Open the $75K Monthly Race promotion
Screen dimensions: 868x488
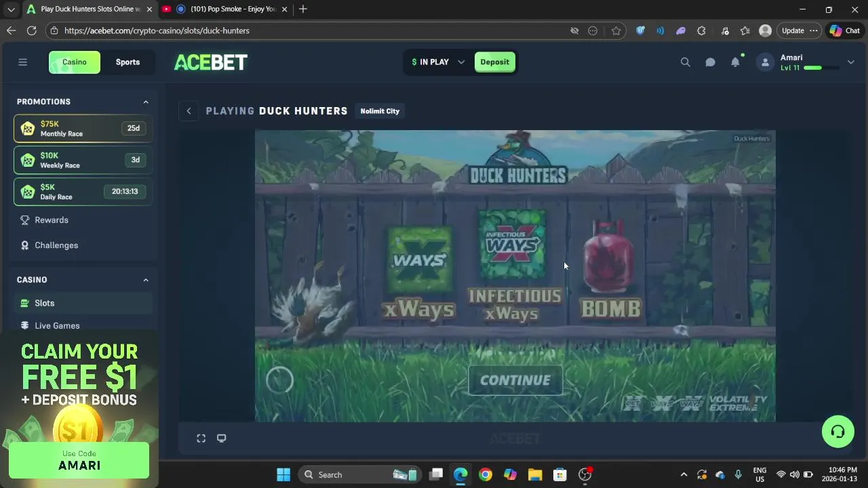click(x=83, y=129)
